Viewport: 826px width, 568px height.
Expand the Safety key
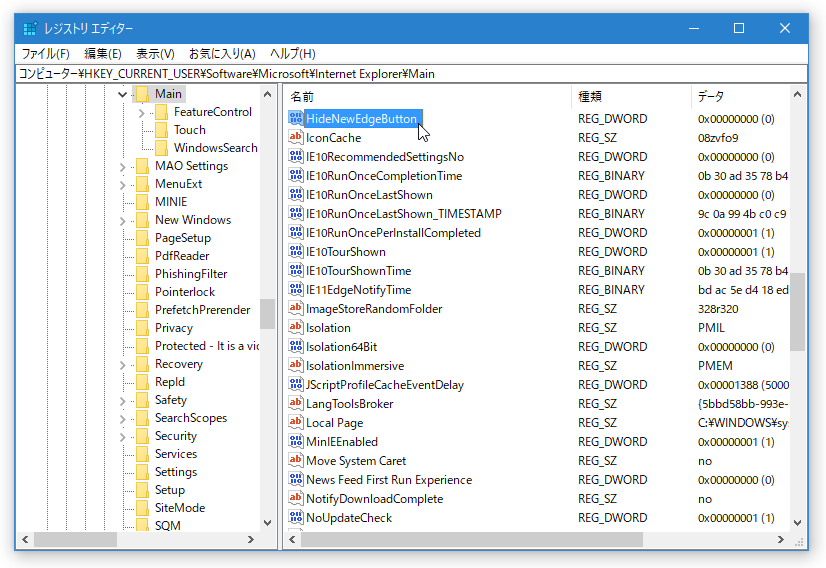[122, 400]
